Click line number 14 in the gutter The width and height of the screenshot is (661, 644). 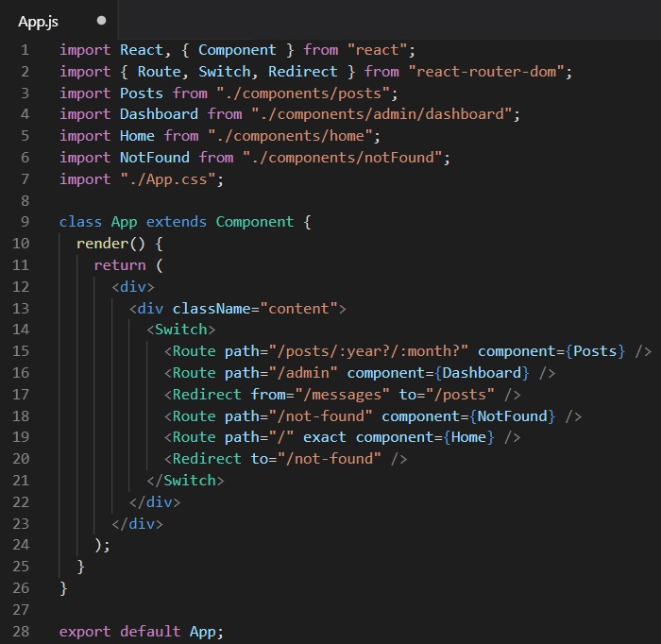click(x=24, y=330)
